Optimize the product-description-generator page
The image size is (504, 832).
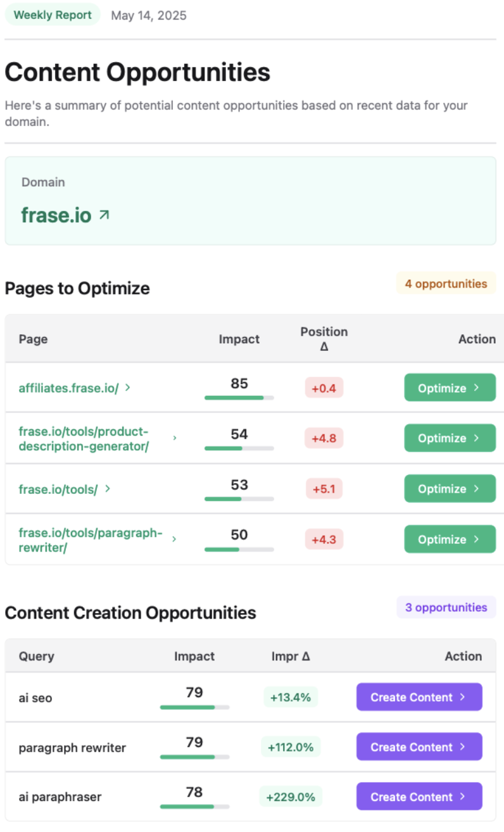click(x=450, y=438)
